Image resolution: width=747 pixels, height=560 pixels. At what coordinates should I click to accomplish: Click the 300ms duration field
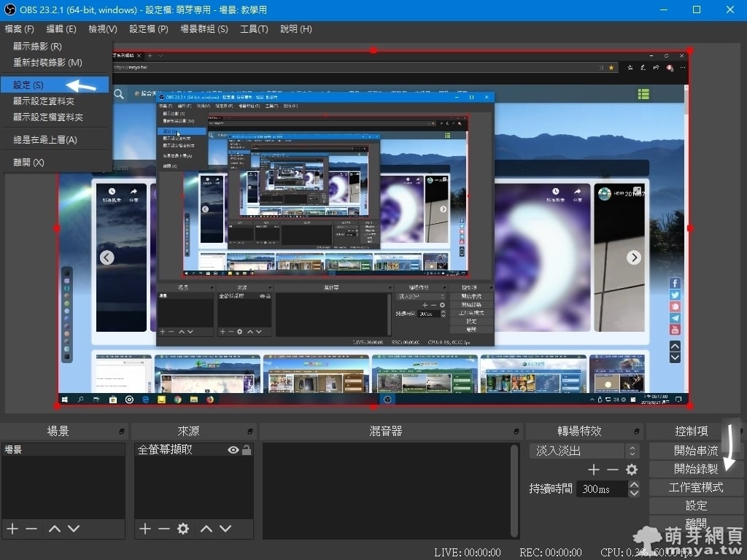coord(602,489)
